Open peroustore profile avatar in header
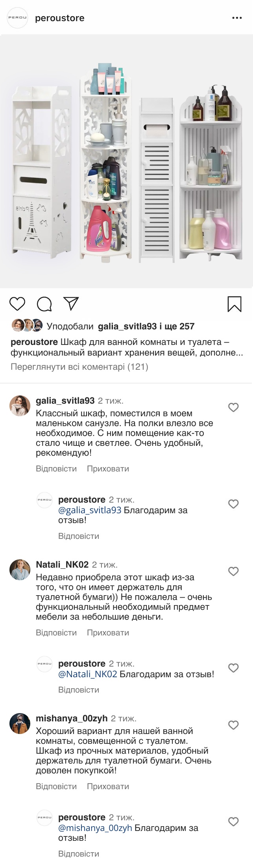Image resolution: width=253 pixels, height=868 pixels. [x=18, y=18]
